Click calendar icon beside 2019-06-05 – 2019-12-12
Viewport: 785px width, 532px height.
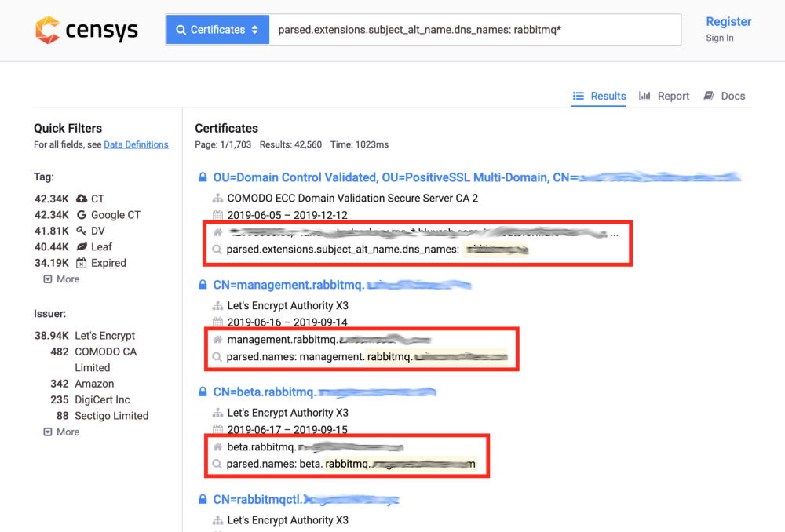(217, 215)
